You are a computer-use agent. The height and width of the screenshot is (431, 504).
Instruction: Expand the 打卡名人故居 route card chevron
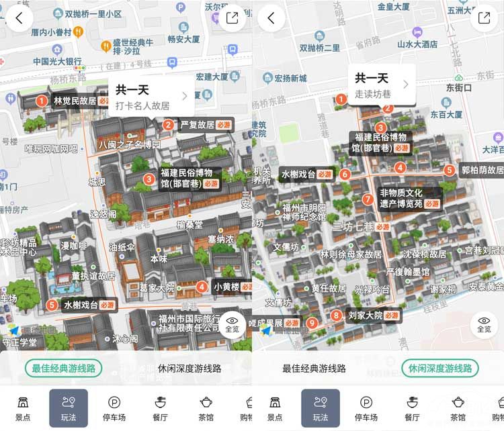click(x=185, y=96)
